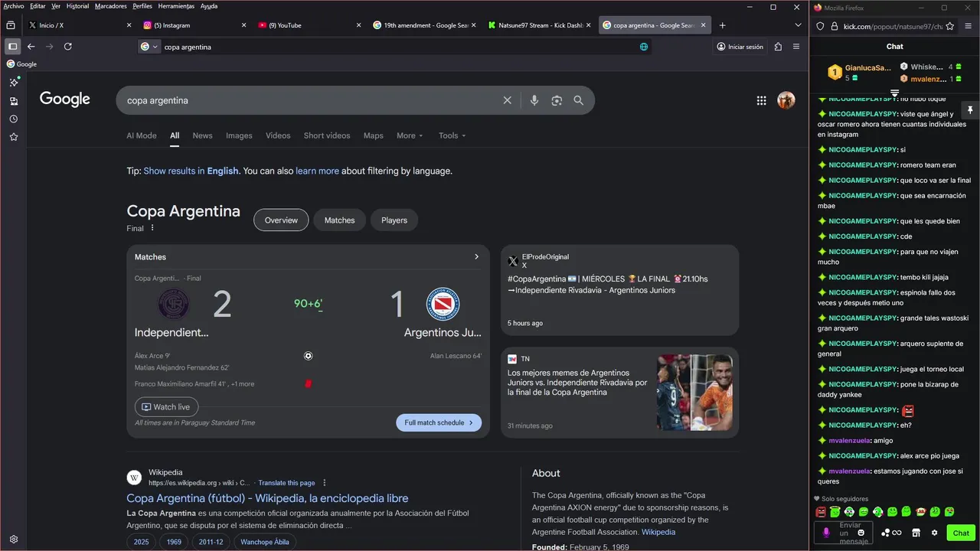
Task: Click the Google search magnifier button
Action: click(579, 100)
